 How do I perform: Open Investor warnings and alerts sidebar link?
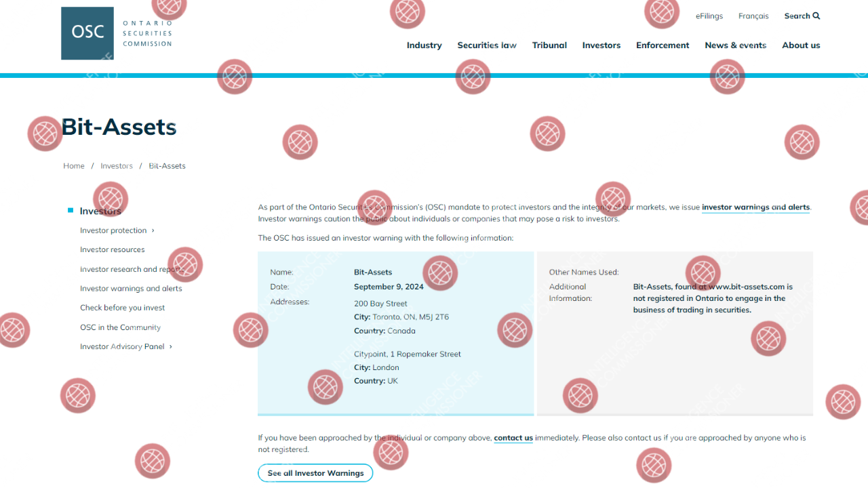[x=131, y=289]
